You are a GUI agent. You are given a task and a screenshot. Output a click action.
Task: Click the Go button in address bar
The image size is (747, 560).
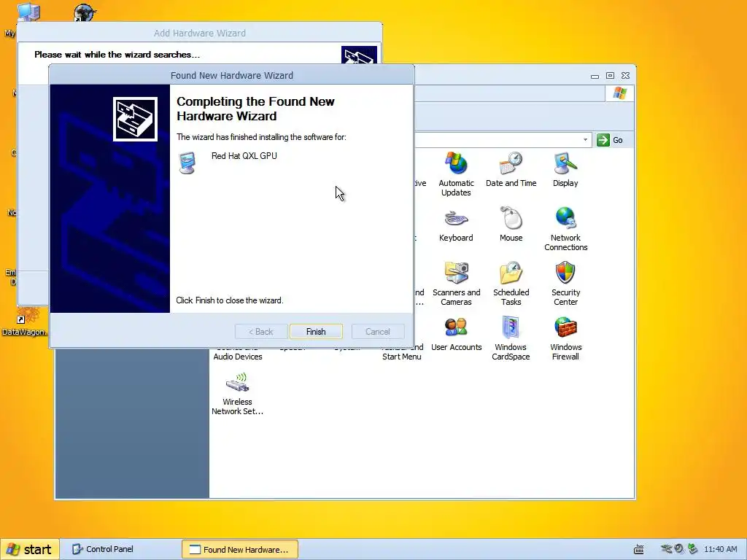click(611, 140)
